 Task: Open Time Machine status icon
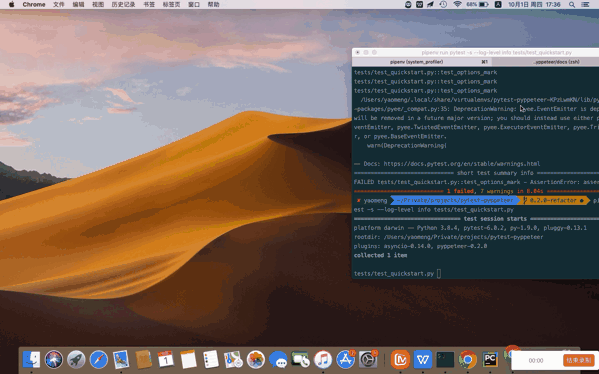[x=443, y=5]
